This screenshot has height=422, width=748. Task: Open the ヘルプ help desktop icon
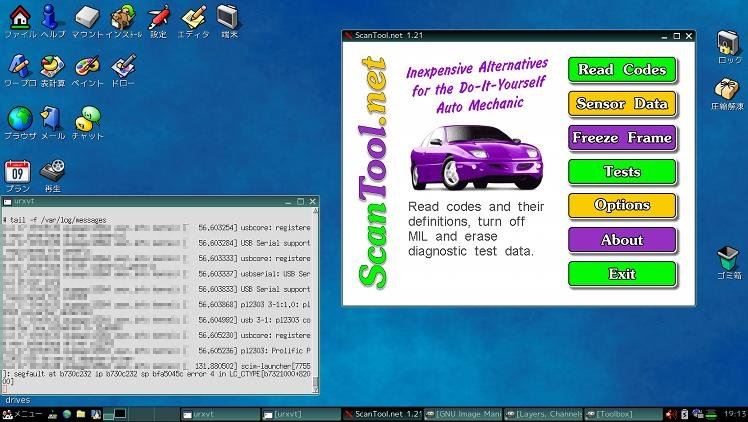click(x=53, y=21)
